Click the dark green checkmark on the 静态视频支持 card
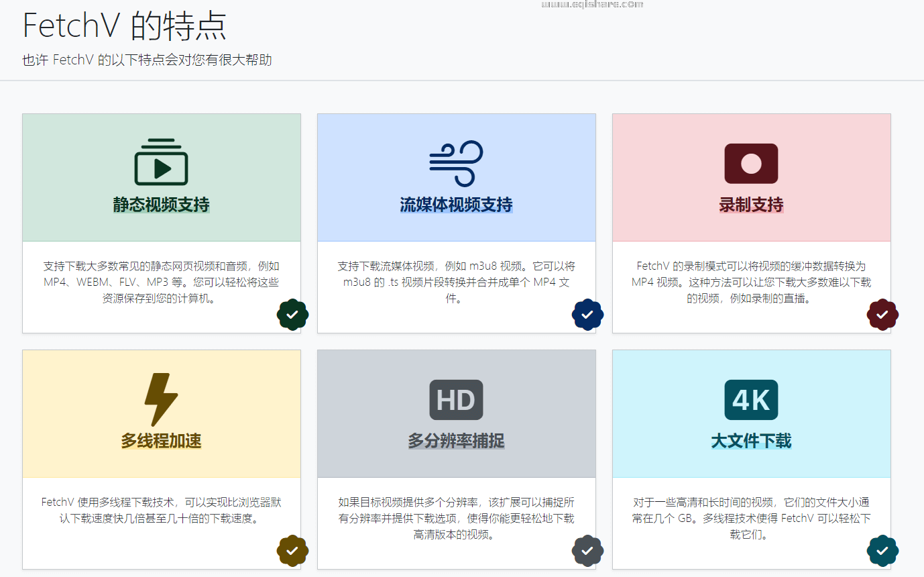 (292, 315)
